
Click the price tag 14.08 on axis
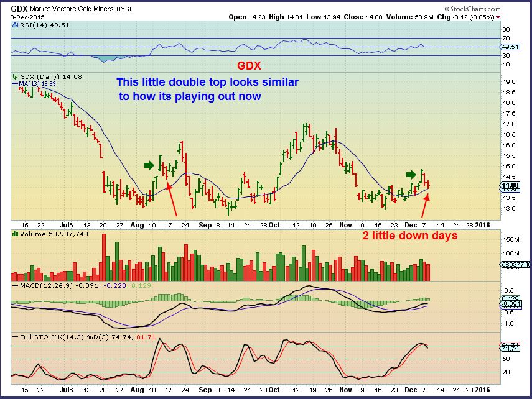pos(510,185)
